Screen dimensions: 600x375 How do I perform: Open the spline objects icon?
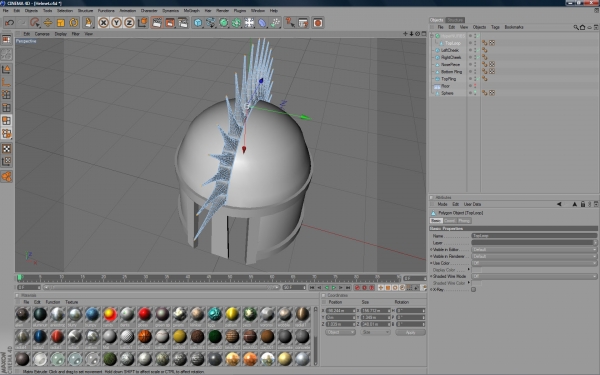pos(211,23)
